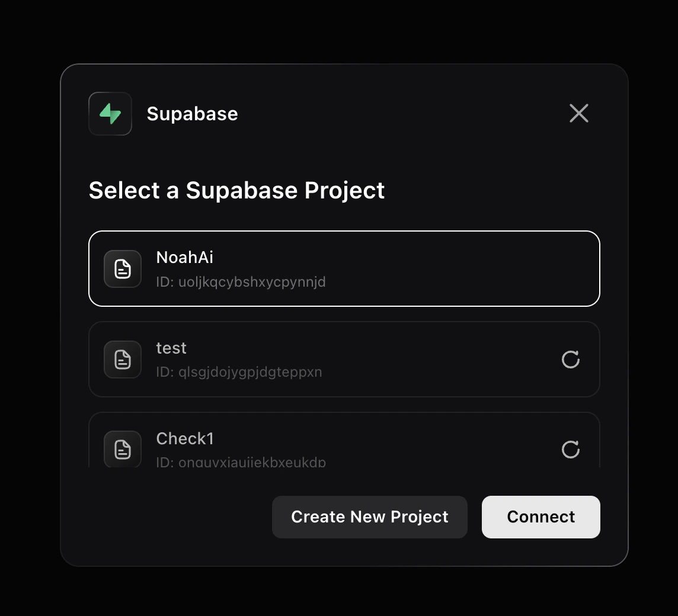Click the refresh icon on the Check1 project
This screenshot has height=616, width=678.
pyautogui.click(x=570, y=449)
